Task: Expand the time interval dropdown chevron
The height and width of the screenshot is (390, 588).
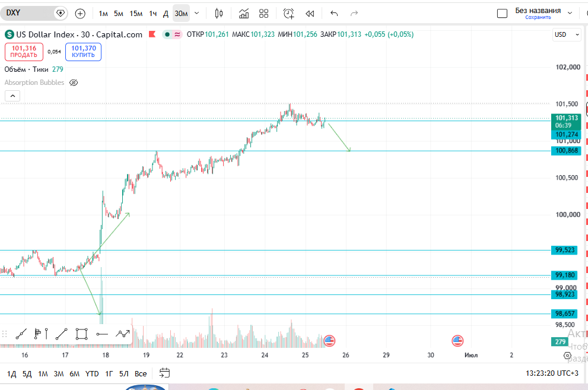Action: 197,14
